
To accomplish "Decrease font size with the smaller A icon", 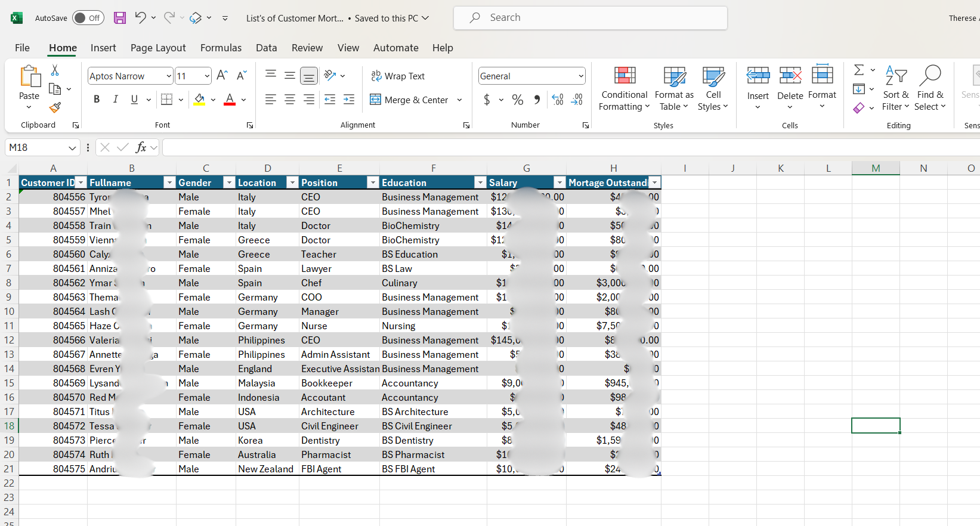I will point(241,75).
